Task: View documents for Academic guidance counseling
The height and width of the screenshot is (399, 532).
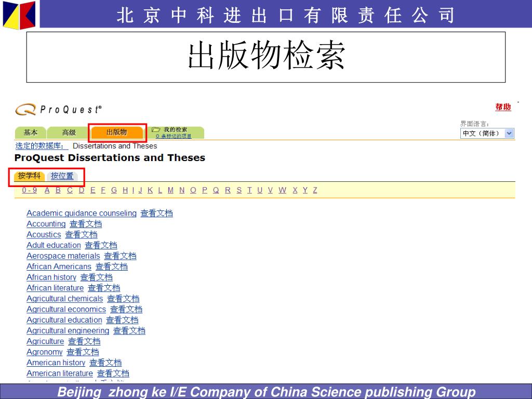Action: 156,214
